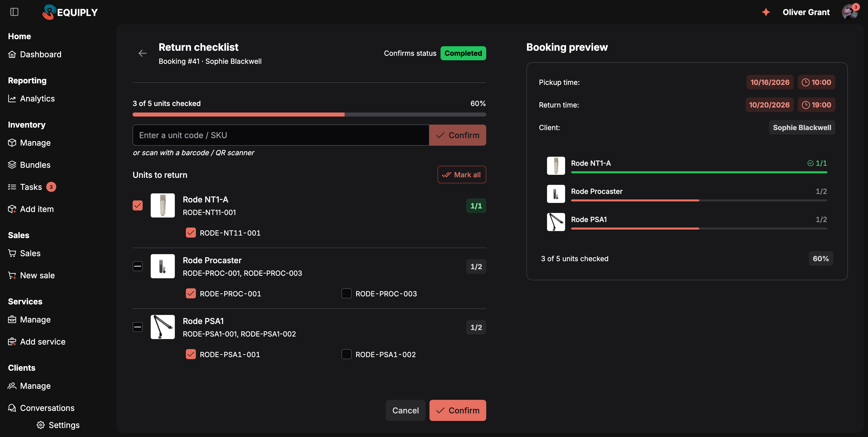
Task: Uncheck the RODE-PSA1-001 unit
Action: 191,354
